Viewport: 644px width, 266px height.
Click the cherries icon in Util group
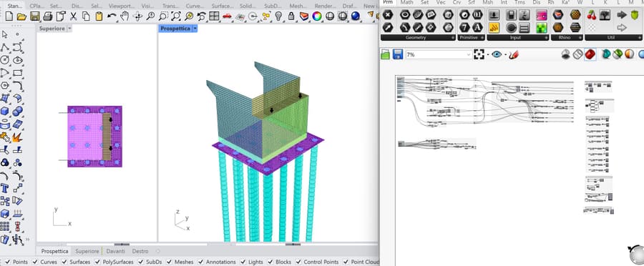592,15
